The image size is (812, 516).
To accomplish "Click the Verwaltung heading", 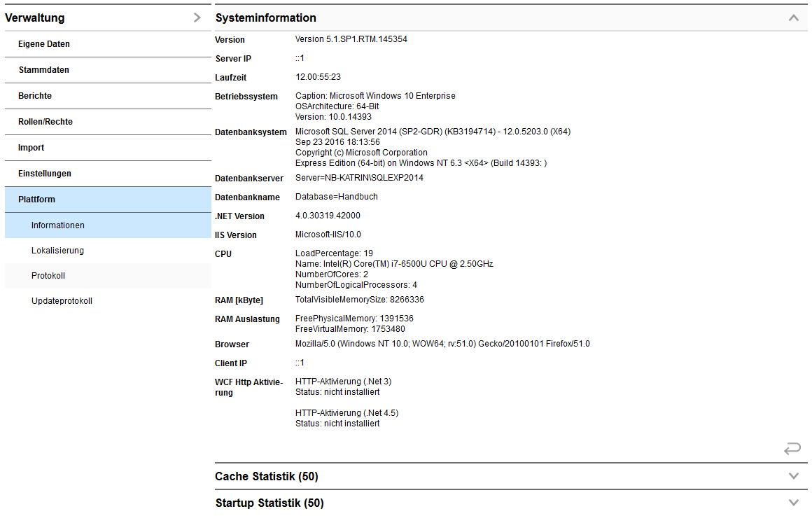I will tap(34, 18).
